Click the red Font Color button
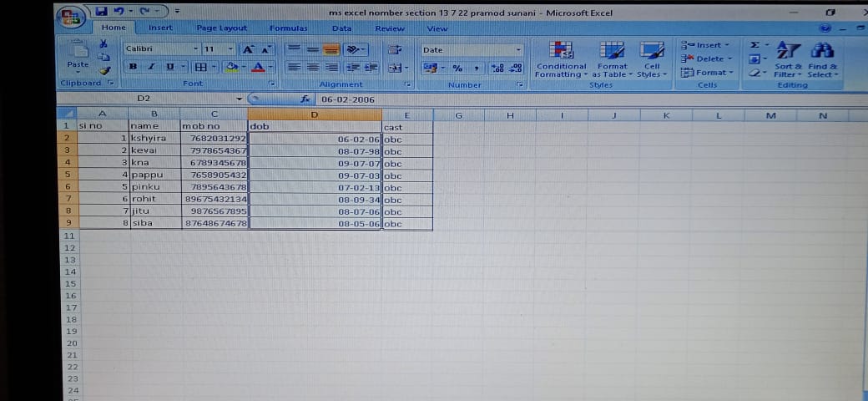This screenshot has width=868, height=401. tap(259, 67)
